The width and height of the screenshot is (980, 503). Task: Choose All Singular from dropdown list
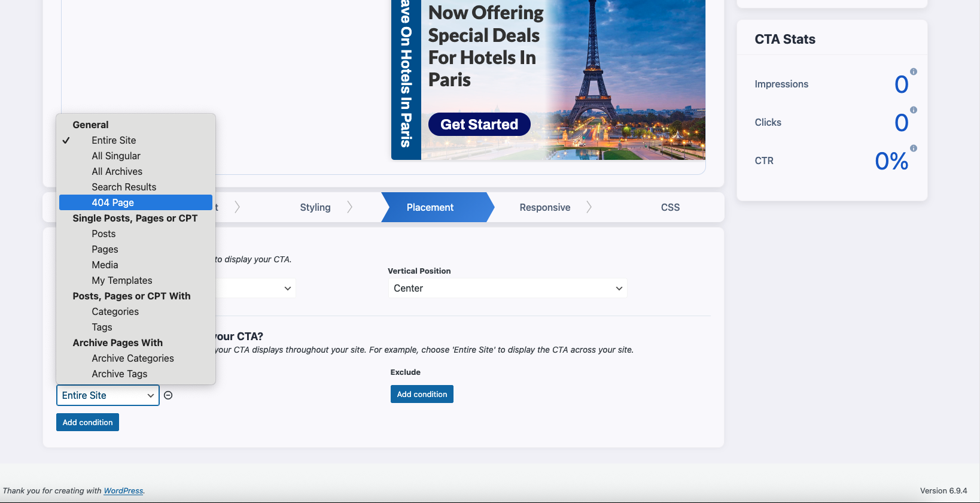[116, 156]
